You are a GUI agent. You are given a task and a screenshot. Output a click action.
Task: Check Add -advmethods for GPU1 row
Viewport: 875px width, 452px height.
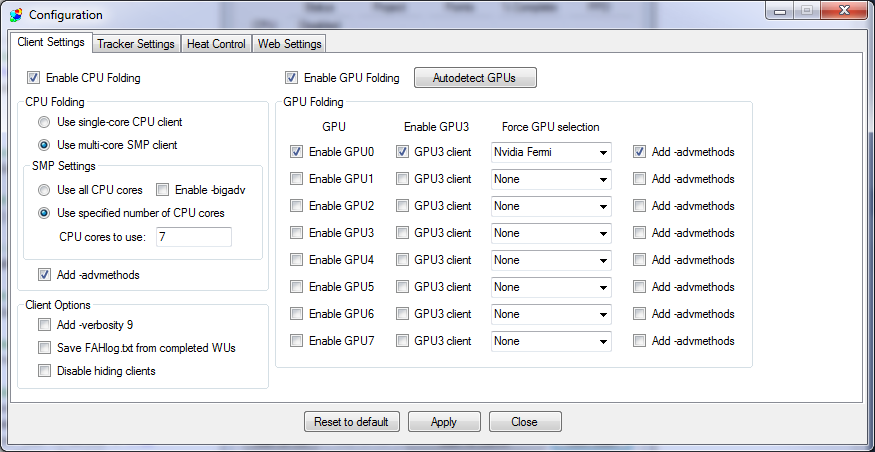pos(640,179)
